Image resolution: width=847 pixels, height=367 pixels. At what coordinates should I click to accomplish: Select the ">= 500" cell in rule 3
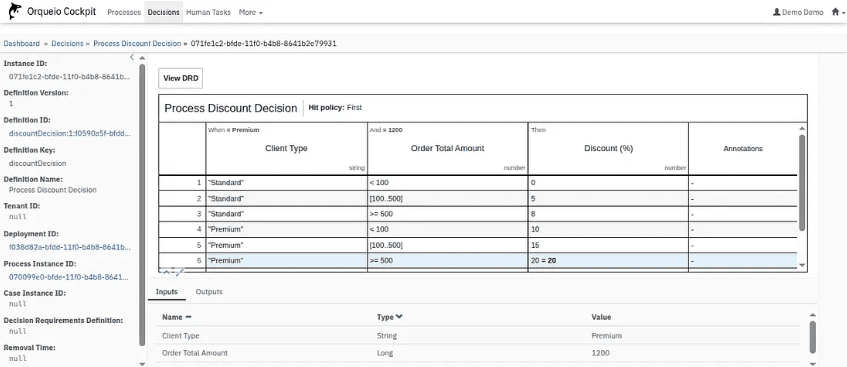(x=447, y=214)
